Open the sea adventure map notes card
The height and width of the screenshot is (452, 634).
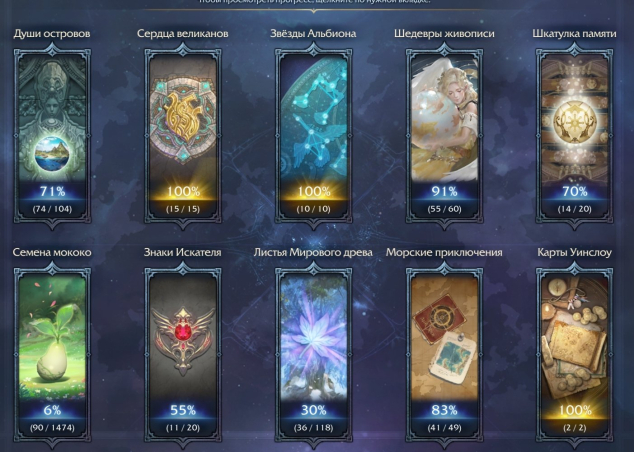point(444,354)
